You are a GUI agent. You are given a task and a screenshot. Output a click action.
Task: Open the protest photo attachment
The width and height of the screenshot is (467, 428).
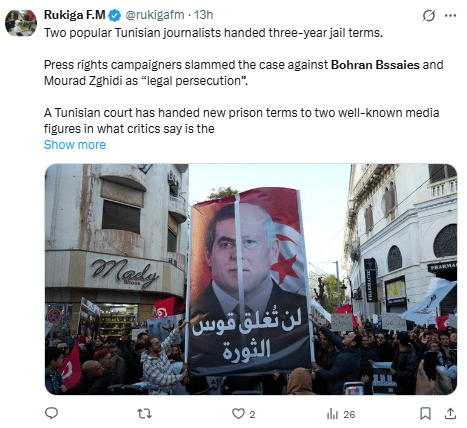(x=251, y=279)
